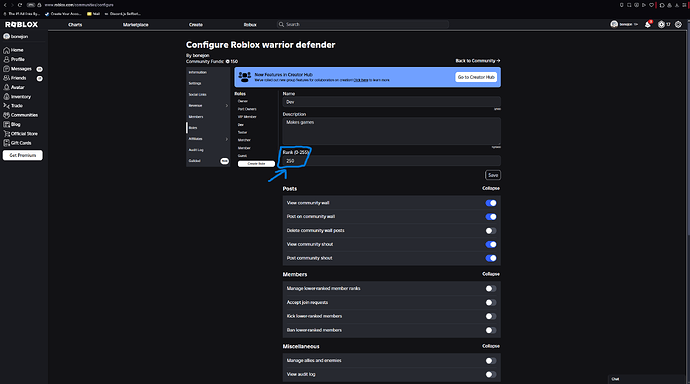Open Official Store in the left sidebar
The image size is (690, 384).
point(21,134)
